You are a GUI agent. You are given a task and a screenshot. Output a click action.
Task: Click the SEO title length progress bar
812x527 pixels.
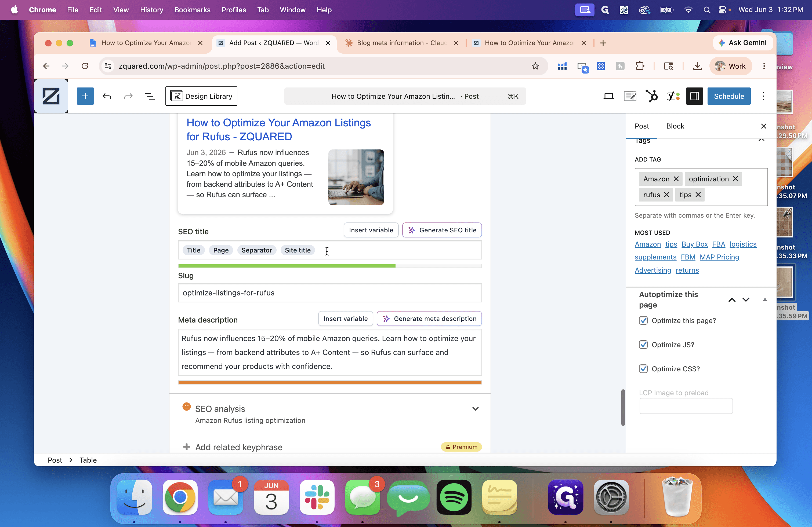[x=330, y=266]
